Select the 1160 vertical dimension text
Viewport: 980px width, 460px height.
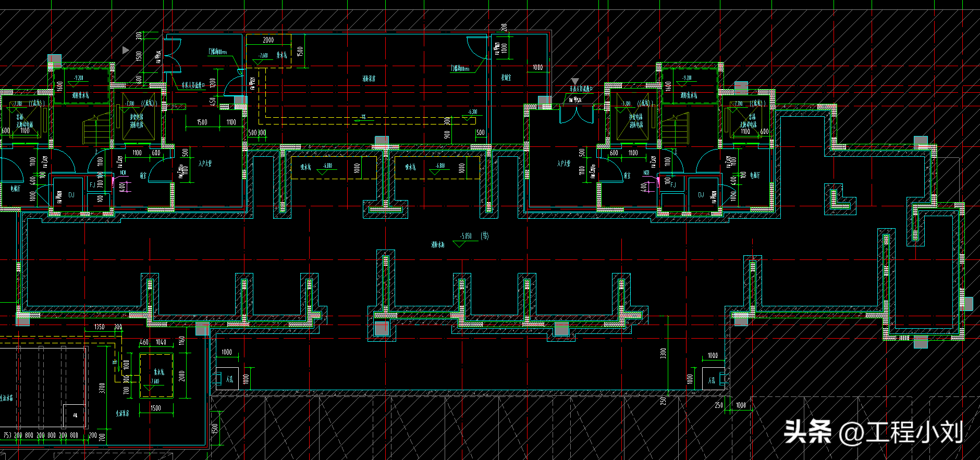[x=182, y=340]
